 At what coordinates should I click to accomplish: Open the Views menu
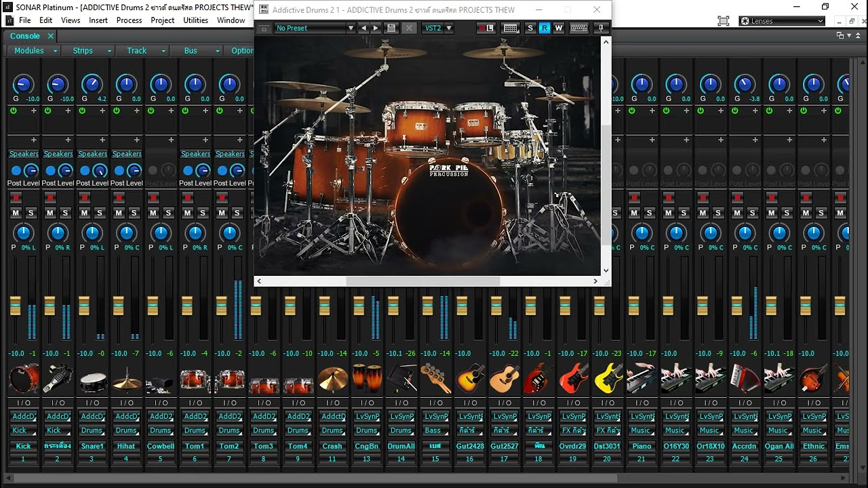pyautogui.click(x=71, y=20)
